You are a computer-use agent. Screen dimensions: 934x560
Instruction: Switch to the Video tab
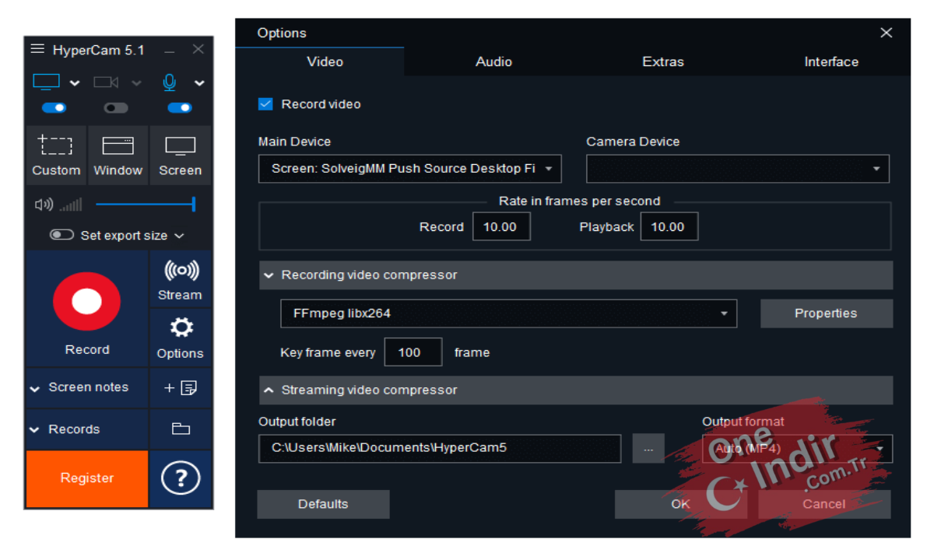click(x=325, y=61)
